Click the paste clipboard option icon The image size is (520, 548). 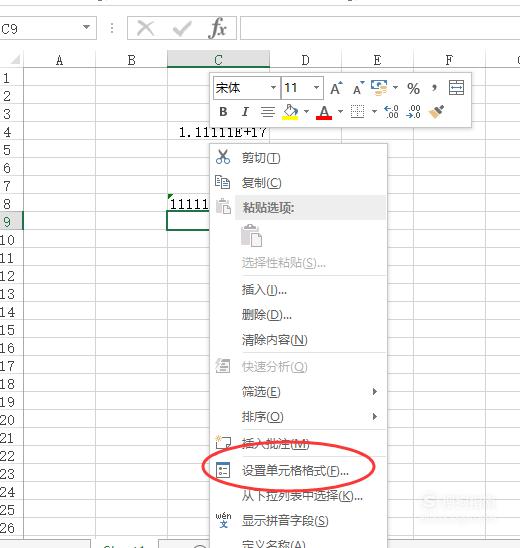[x=252, y=236]
